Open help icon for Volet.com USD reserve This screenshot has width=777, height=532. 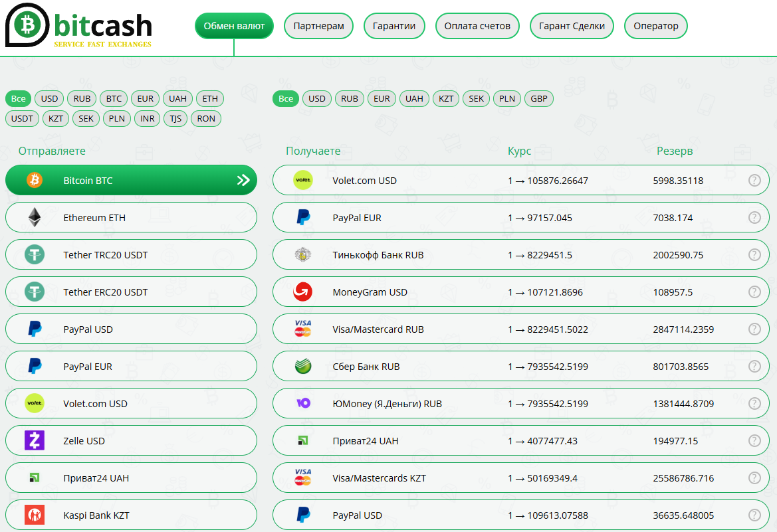[754, 180]
